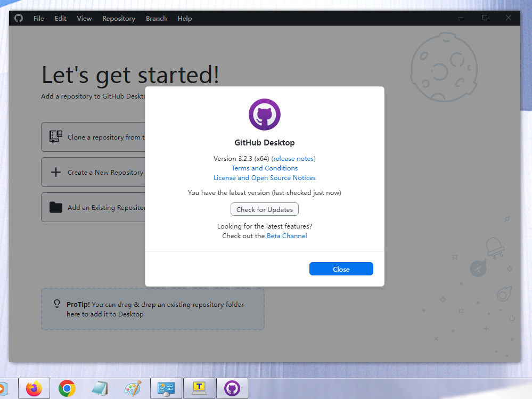Open the File menu
This screenshot has height=399, width=532.
[x=39, y=18]
